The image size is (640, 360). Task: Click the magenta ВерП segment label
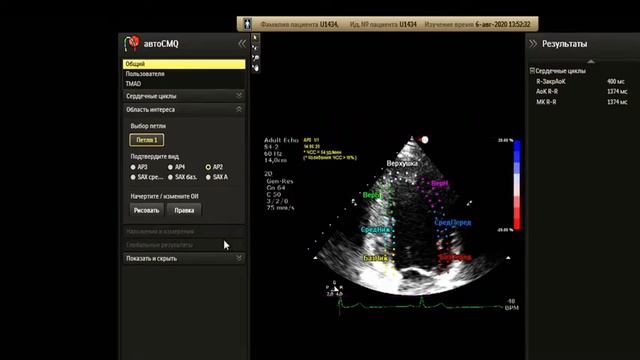pyautogui.click(x=440, y=183)
